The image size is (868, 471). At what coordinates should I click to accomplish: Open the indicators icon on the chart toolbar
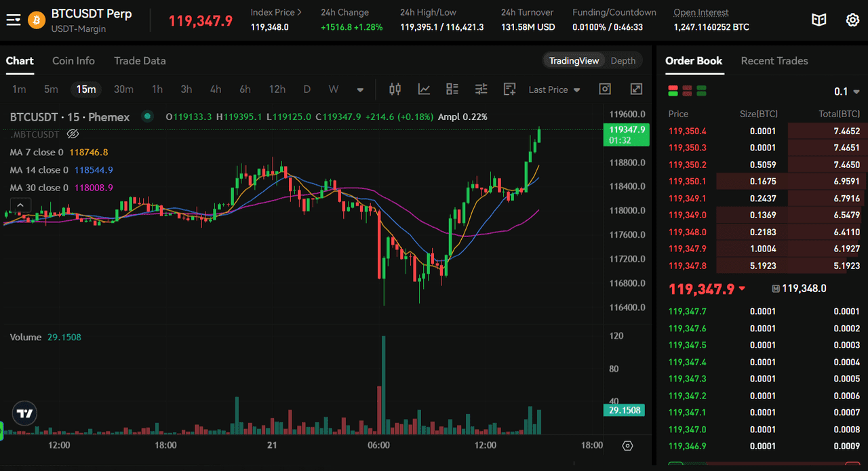424,89
